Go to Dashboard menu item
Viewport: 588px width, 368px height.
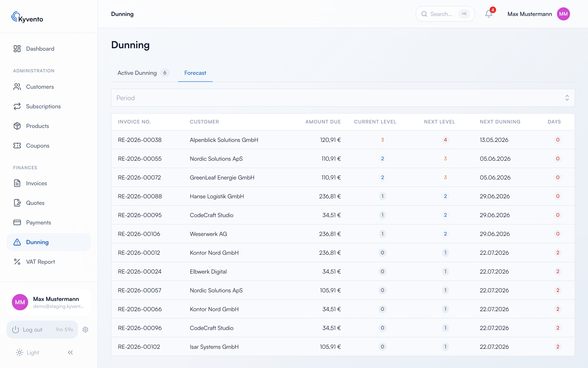tap(49, 49)
